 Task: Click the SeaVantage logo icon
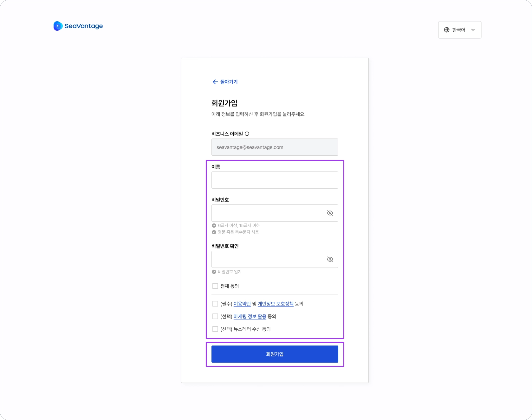(58, 26)
